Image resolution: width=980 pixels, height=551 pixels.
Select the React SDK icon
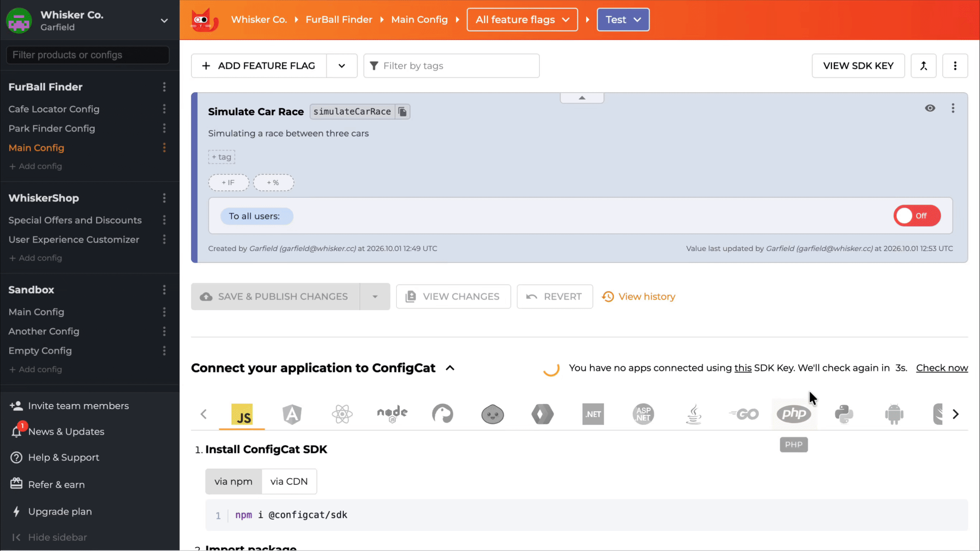coord(342,414)
